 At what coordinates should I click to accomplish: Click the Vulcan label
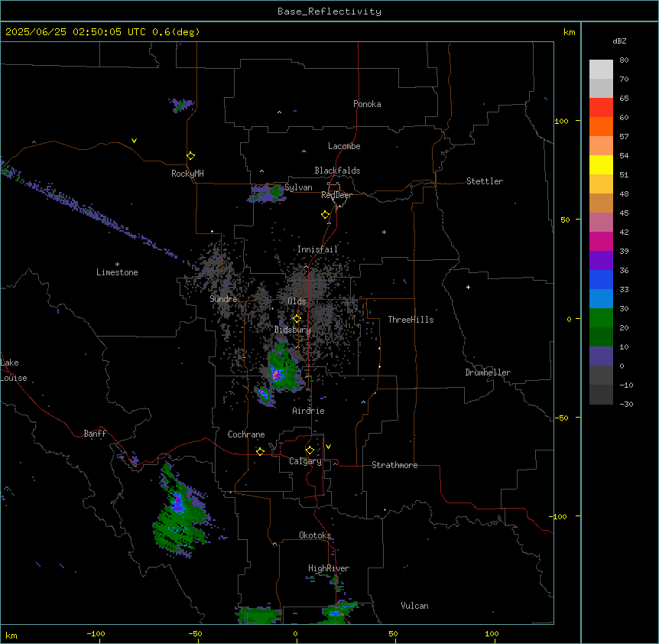[x=415, y=606]
